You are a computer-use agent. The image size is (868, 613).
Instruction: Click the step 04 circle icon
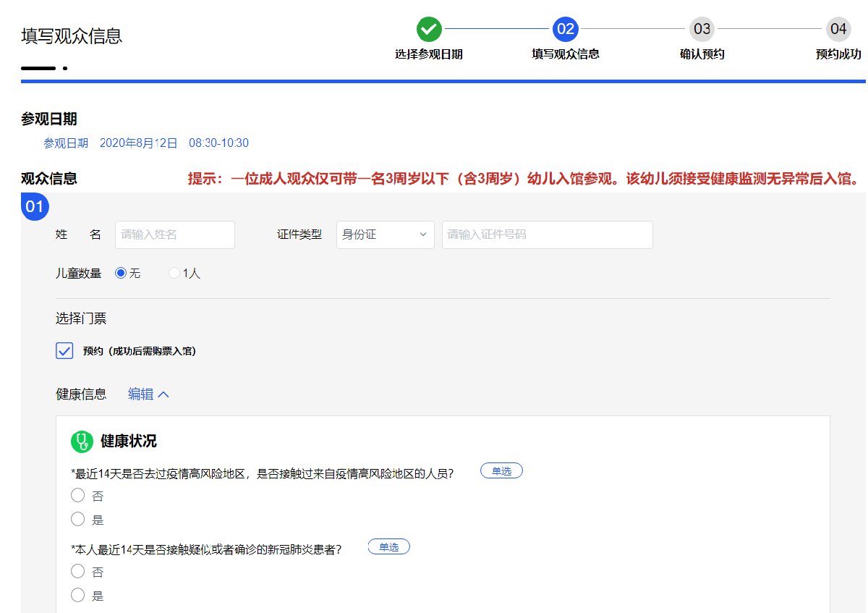click(838, 29)
